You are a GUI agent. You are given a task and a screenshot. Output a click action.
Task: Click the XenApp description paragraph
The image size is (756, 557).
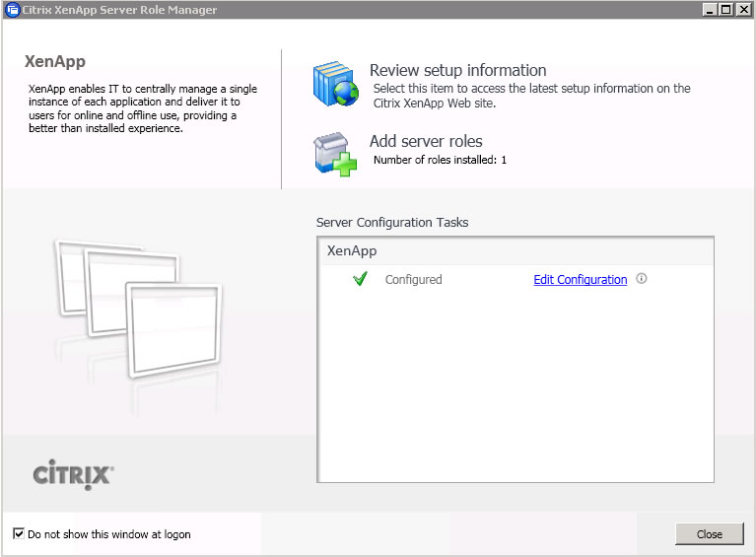[x=143, y=108]
